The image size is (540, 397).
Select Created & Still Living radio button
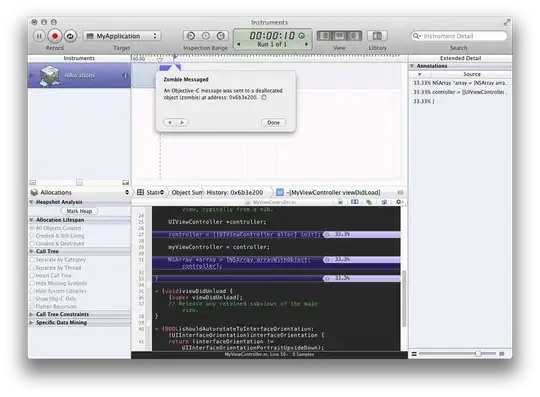pos(32,236)
